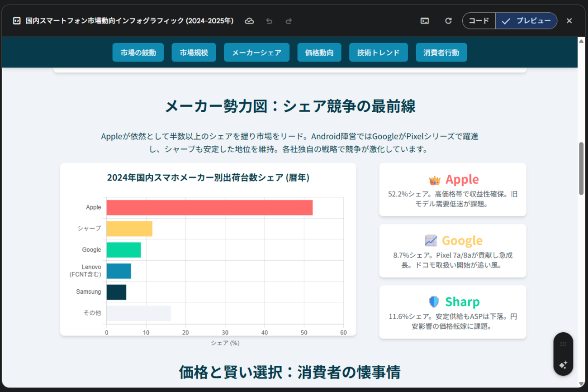Click the dark Samsung bar in the chart
The image size is (588, 392).
point(116,292)
